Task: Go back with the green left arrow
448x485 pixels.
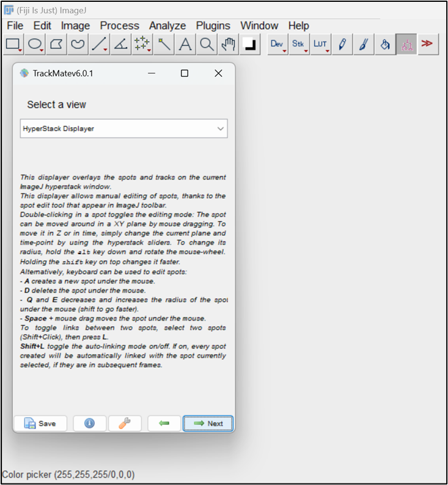Action: 164,423
